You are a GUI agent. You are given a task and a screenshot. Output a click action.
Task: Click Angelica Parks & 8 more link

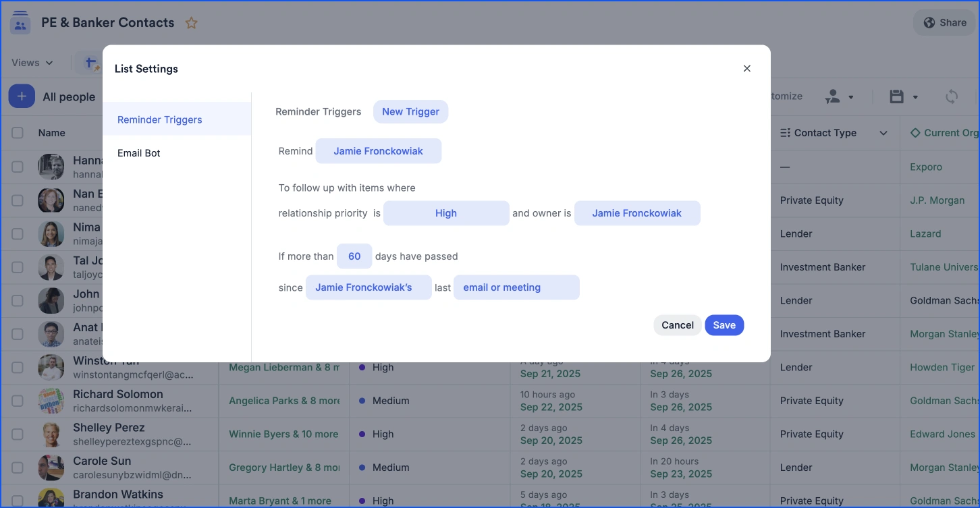[x=284, y=401]
